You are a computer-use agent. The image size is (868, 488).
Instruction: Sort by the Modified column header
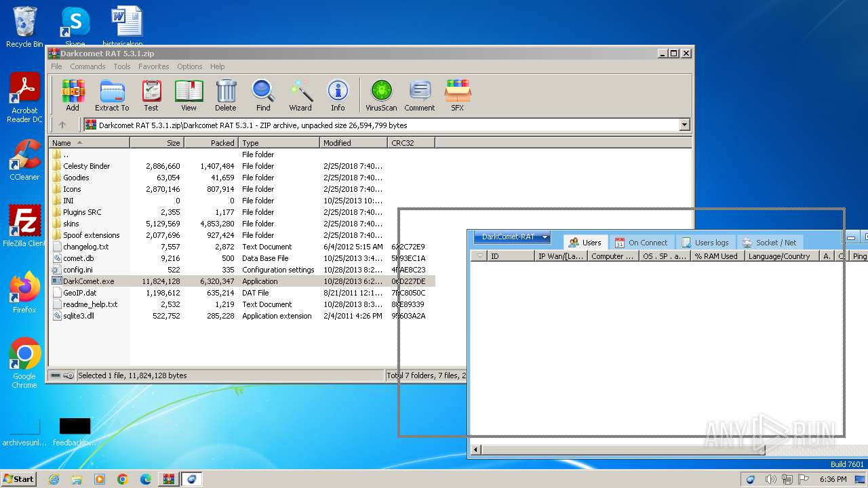(353, 143)
